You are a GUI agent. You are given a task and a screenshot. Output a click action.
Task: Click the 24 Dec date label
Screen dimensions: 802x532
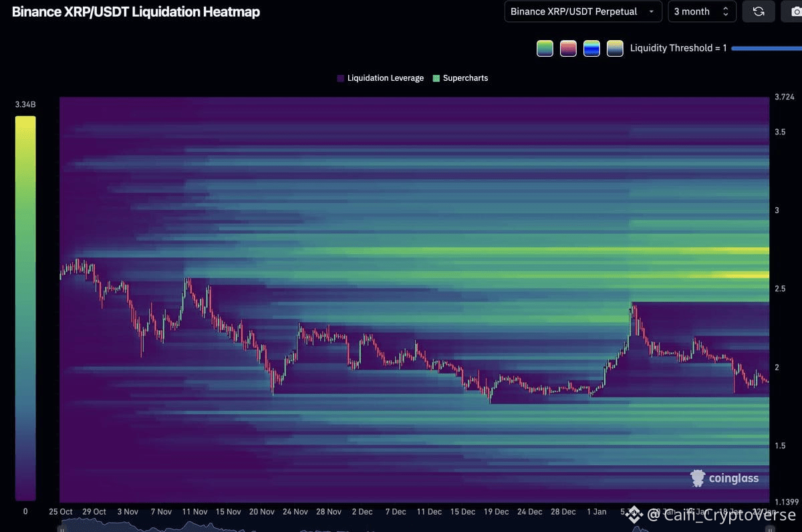point(529,511)
